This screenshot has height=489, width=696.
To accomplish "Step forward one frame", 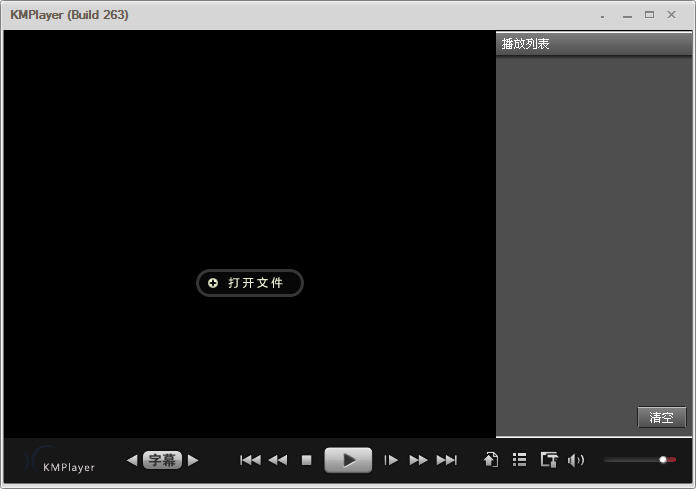I will [x=391, y=460].
